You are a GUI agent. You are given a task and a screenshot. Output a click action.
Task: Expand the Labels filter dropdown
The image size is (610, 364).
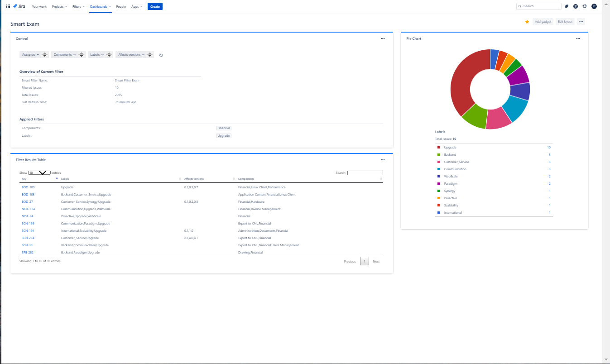96,55
